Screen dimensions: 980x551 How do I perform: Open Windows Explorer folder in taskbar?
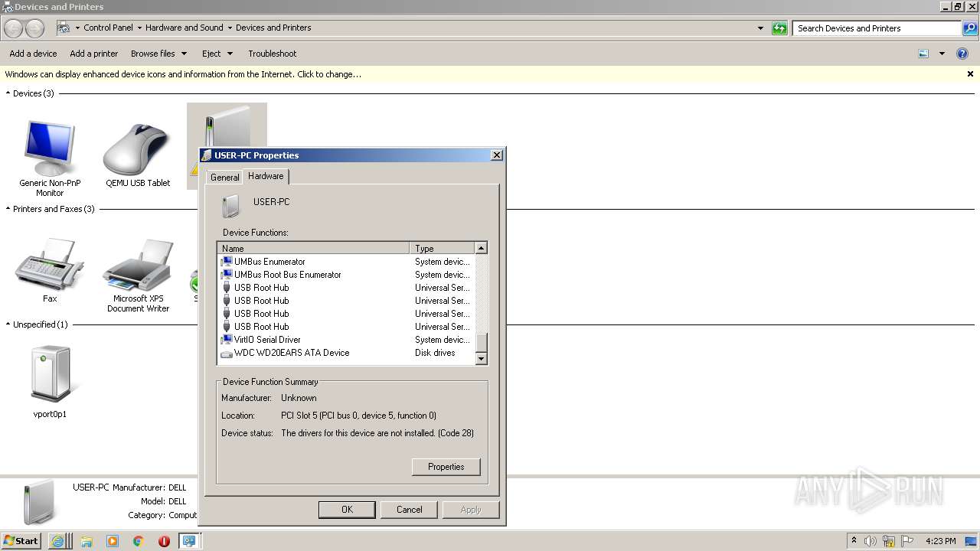pos(87,541)
